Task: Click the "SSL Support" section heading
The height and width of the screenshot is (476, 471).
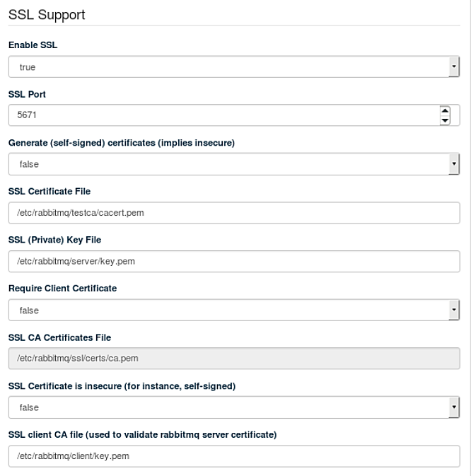Action: coord(47,15)
